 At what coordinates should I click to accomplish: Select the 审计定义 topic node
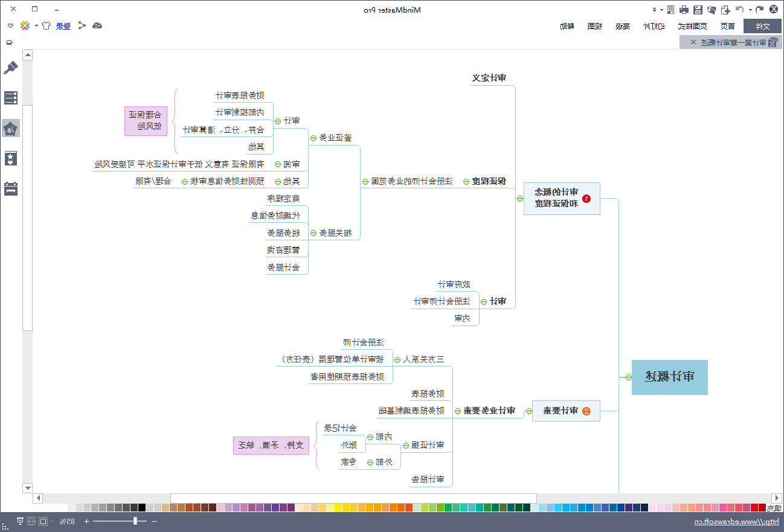489,79
